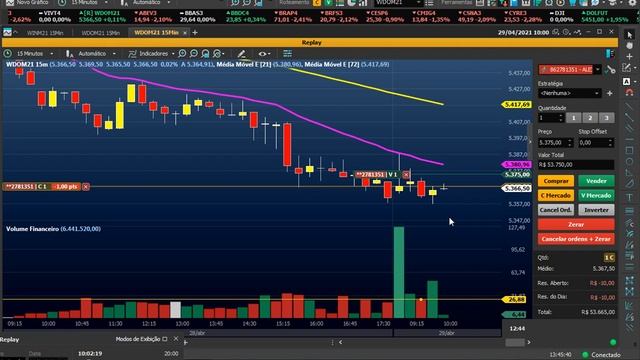This screenshot has height=360, width=640.
Task: Select the ellipse drawing tool
Action: coord(629,162)
